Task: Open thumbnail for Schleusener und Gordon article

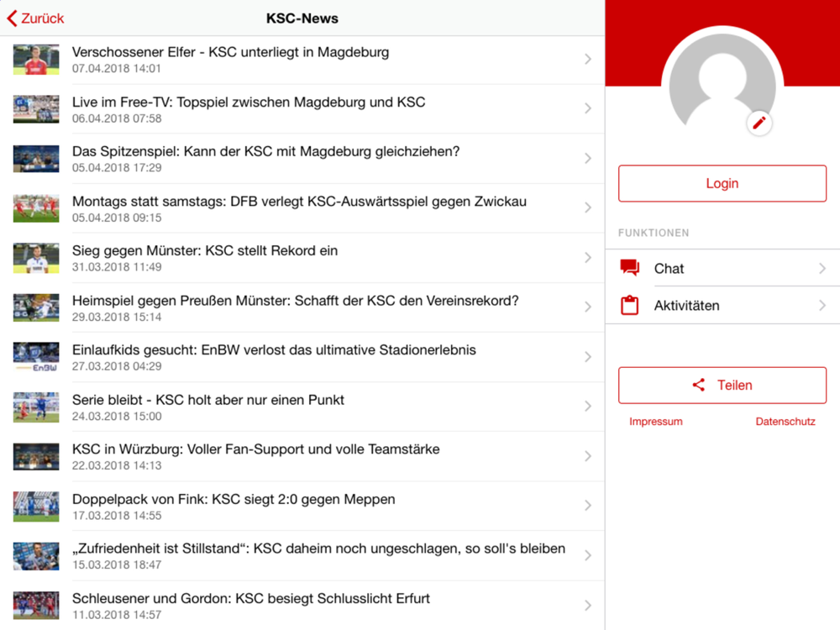Action: coord(36,606)
